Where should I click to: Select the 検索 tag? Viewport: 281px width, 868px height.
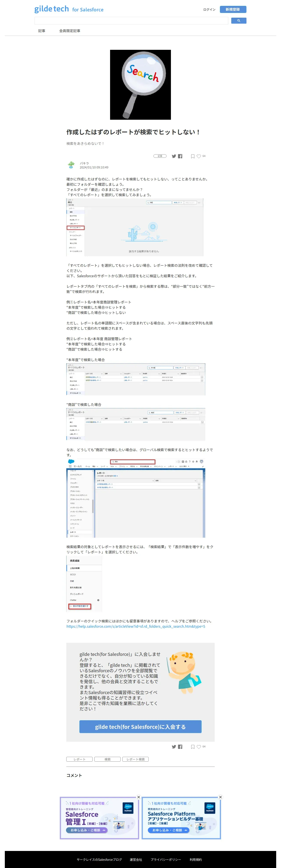click(108, 759)
